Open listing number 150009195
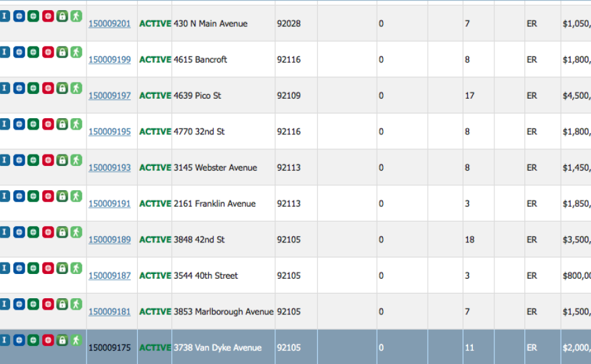 click(109, 132)
